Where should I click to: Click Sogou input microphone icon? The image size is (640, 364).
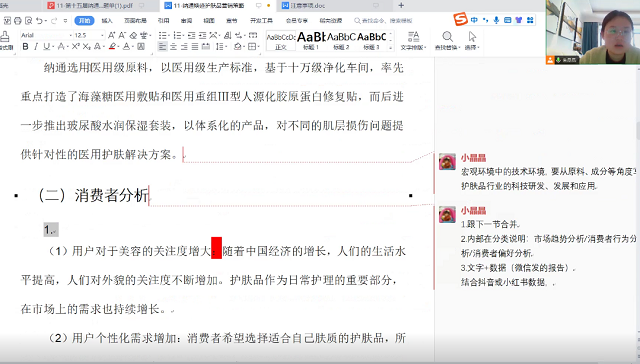(x=496, y=20)
